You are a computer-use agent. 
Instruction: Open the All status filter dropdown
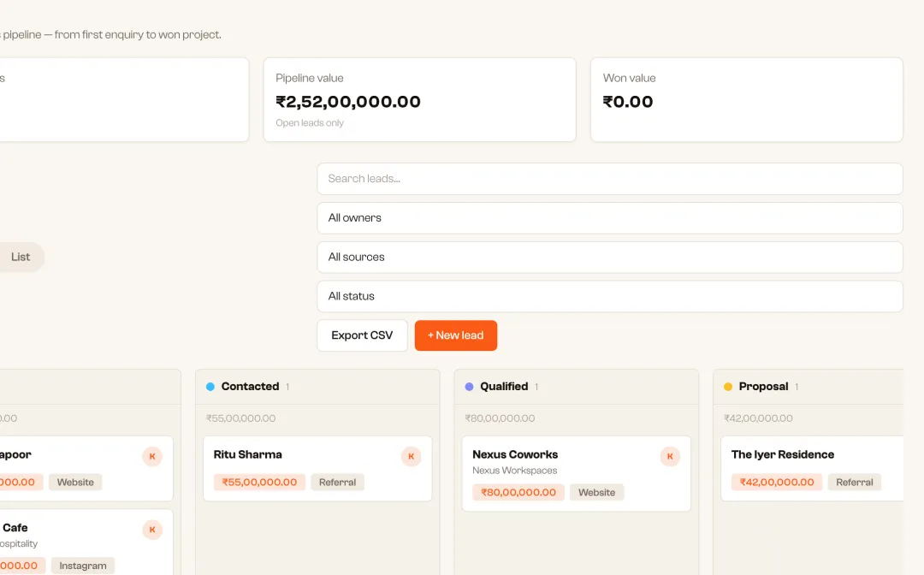coord(610,296)
